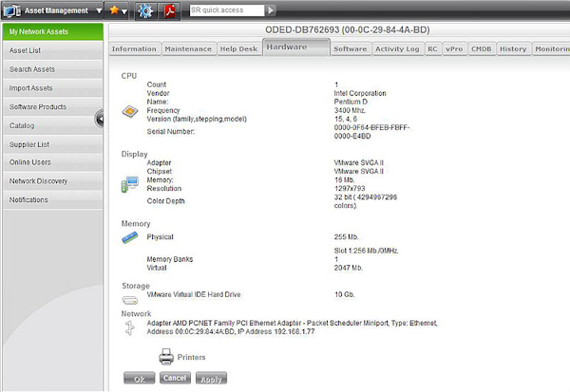Open Notifications in the sidebar
Image resolution: width=570 pixels, height=392 pixels.
pyautogui.click(x=52, y=200)
